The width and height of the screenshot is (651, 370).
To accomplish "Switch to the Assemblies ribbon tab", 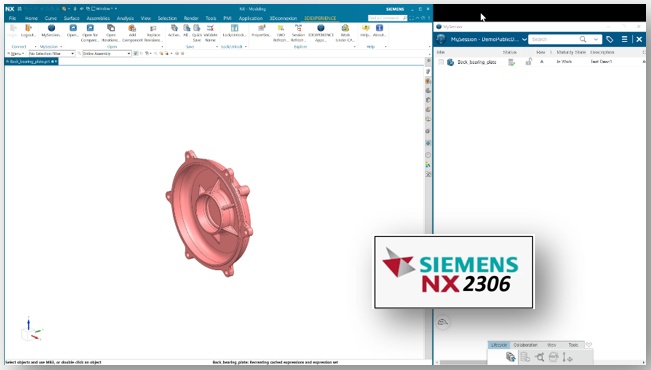I will (98, 18).
